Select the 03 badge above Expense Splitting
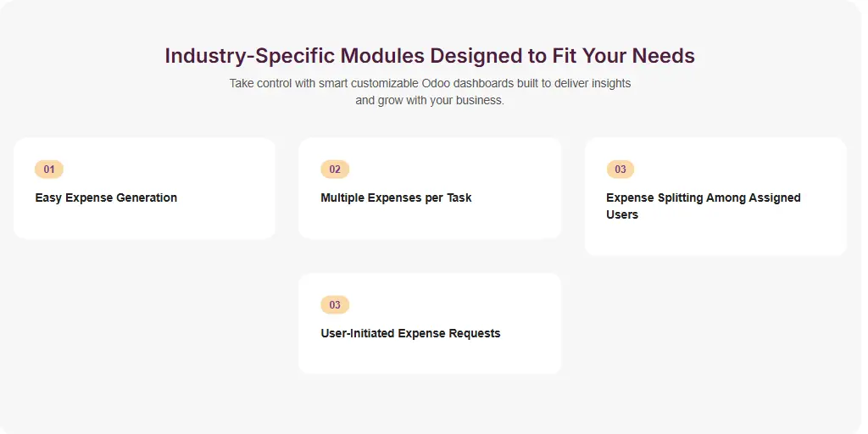Image resolution: width=868 pixels, height=434 pixels. 620,170
